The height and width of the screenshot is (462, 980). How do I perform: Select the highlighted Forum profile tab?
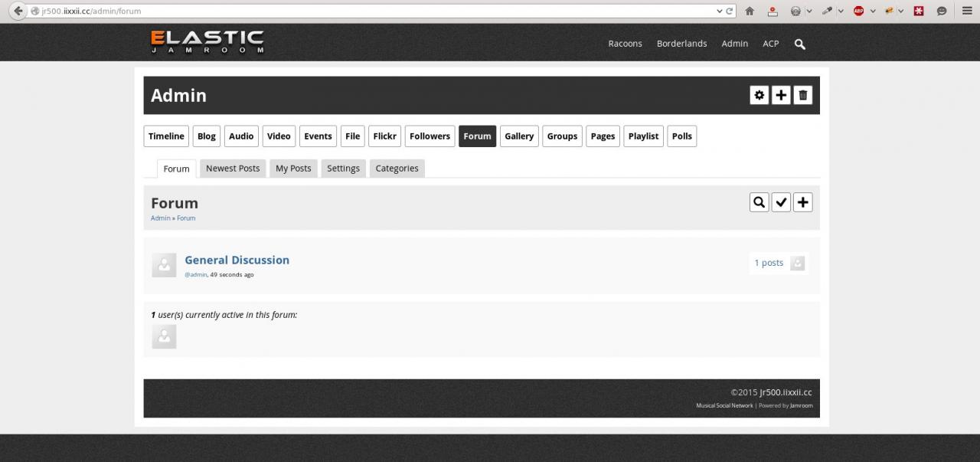(x=477, y=136)
